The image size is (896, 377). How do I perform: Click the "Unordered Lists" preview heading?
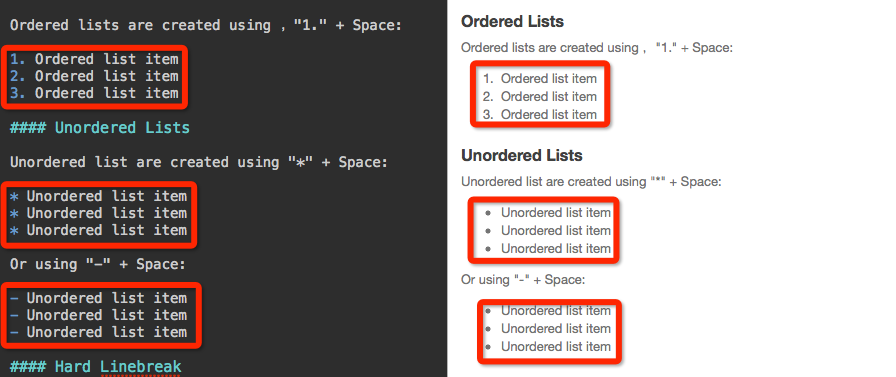point(522,155)
